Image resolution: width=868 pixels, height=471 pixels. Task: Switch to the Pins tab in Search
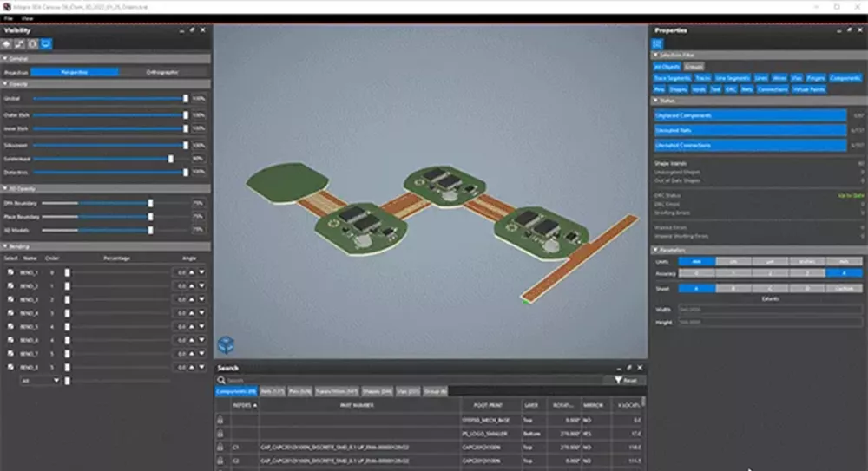(x=299, y=392)
